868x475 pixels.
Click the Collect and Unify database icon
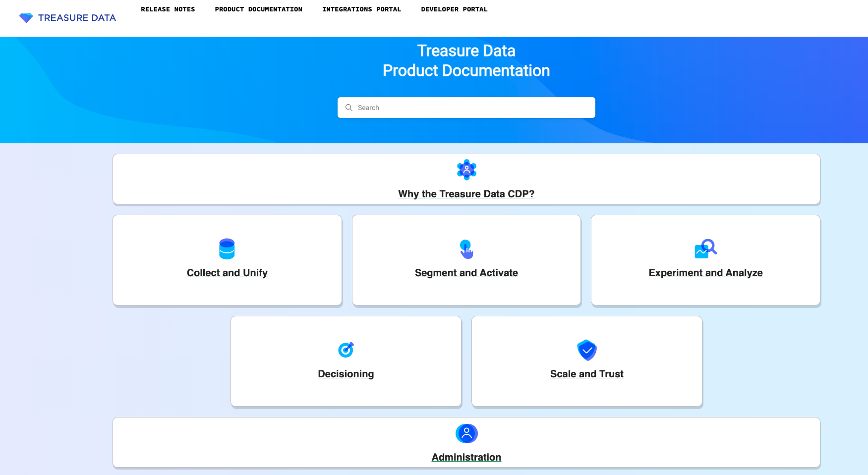(x=227, y=249)
